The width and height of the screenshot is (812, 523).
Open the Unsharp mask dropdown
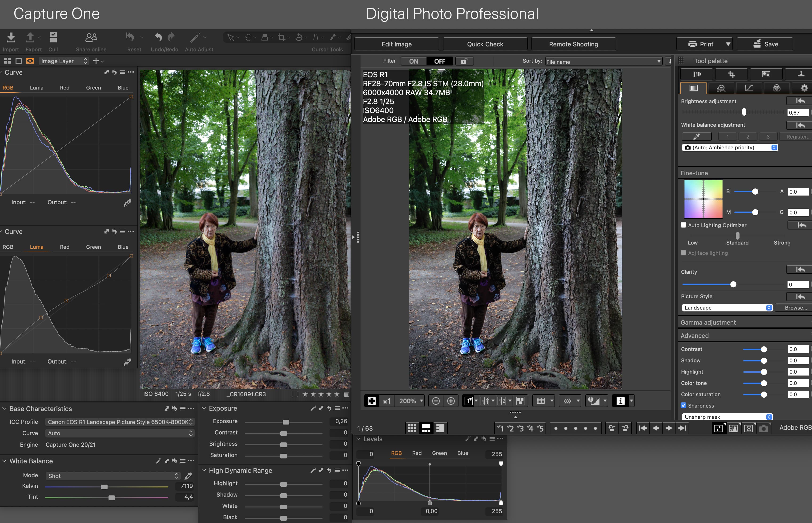click(727, 417)
